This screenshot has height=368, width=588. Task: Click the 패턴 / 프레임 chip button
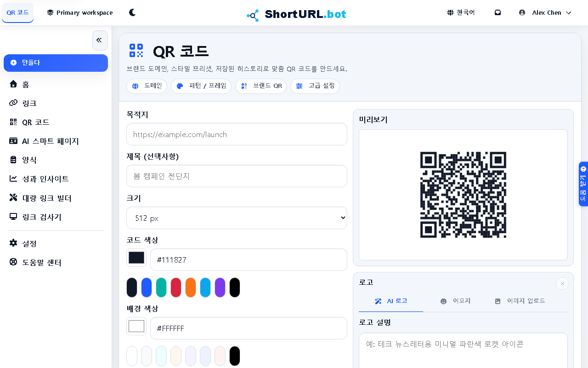coord(201,86)
